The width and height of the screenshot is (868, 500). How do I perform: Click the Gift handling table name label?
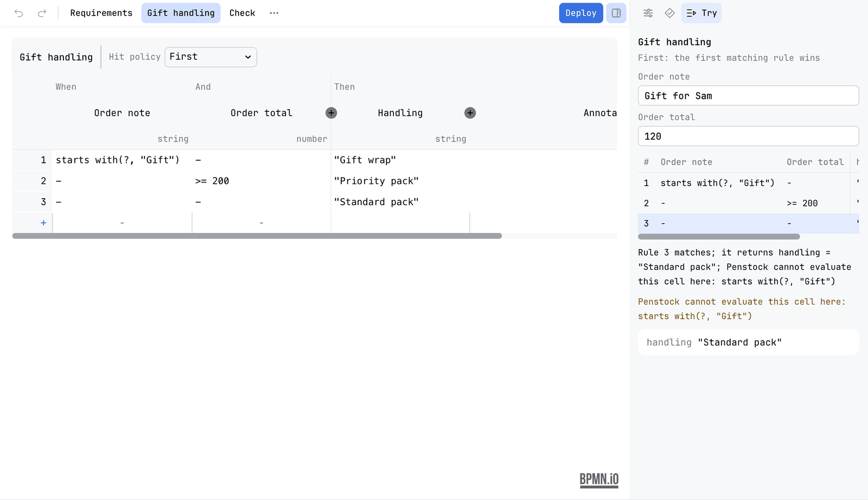coord(56,57)
